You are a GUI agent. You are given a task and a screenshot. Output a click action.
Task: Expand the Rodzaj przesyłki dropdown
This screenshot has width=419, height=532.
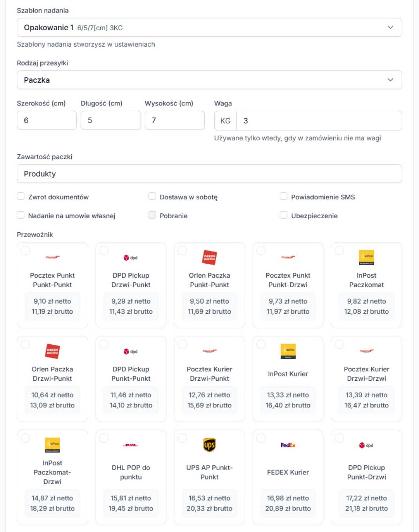[x=209, y=80]
